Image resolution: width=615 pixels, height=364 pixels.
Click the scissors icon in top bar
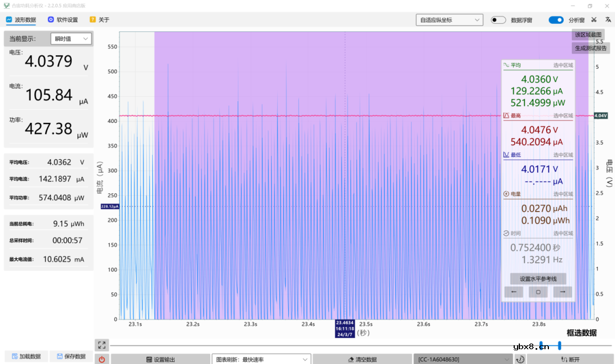(x=594, y=20)
